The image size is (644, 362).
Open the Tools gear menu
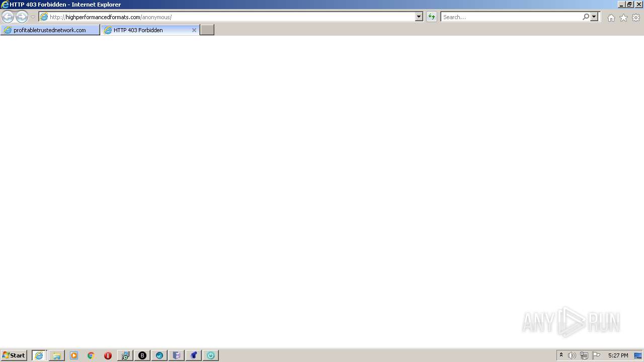tap(636, 18)
